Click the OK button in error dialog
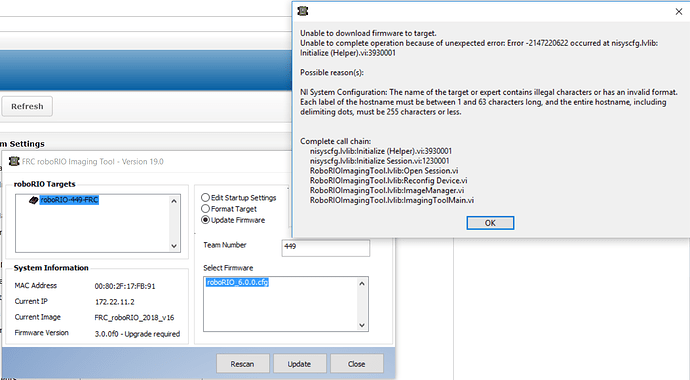Image resolution: width=690 pixels, height=380 pixels. pos(490,223)
